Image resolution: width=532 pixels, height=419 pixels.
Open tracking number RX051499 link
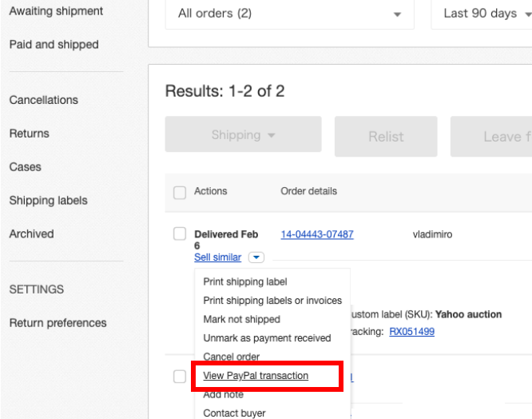(411, 332)
